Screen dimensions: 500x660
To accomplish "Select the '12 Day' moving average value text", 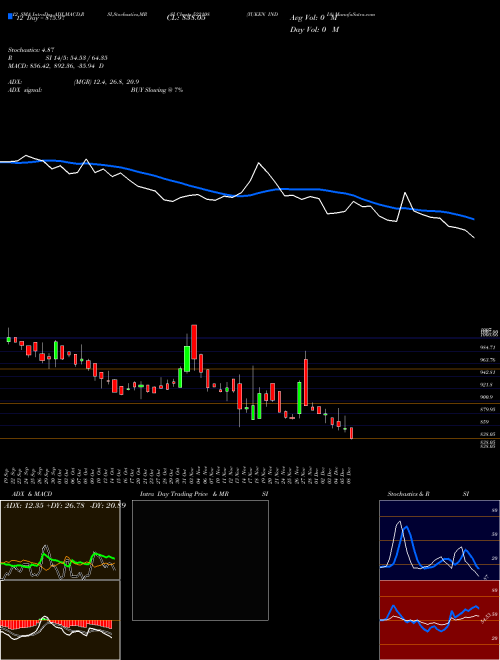I will coord(40,19).
